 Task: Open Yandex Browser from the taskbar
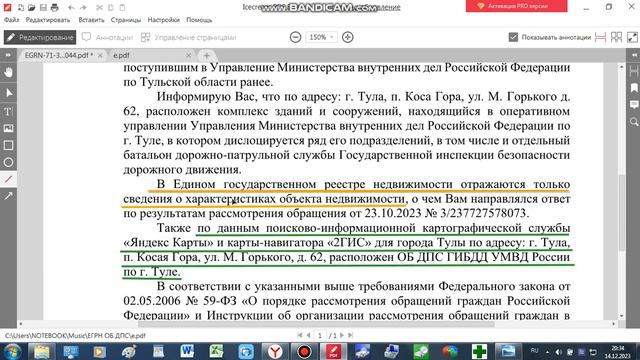(x=275, y=351)
